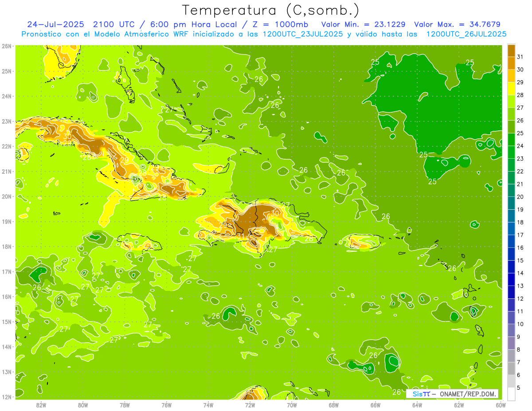Click the yellow swatch between 28 and 29
This screenshot has width=532, height=411.
[511, 89]
